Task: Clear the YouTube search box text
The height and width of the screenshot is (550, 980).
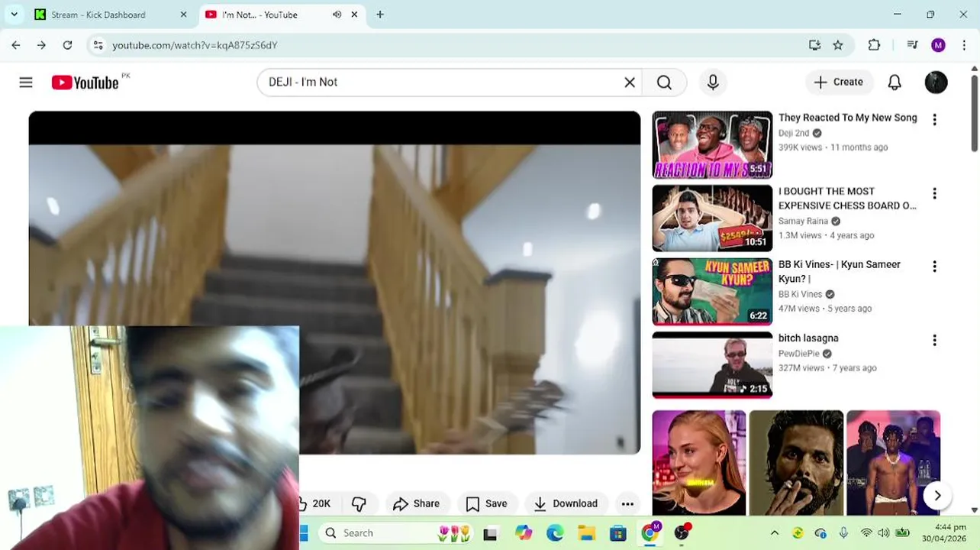Action: tap(630, 82)
